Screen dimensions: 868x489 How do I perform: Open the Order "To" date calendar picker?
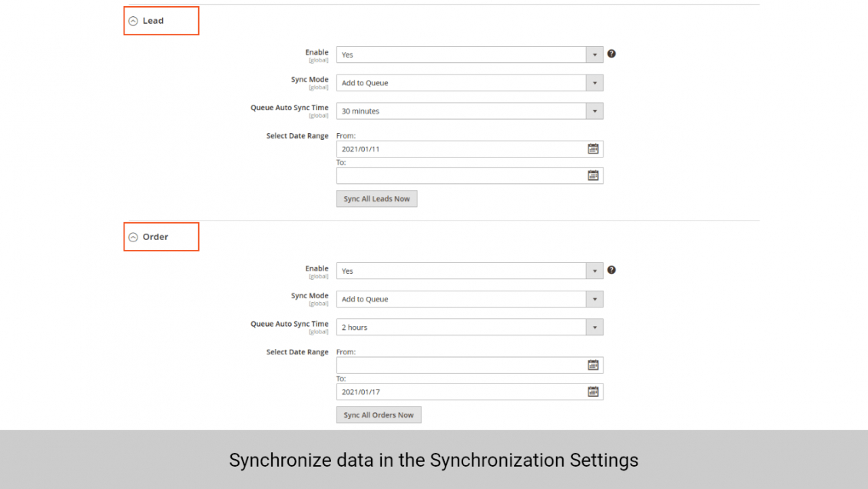593,391
